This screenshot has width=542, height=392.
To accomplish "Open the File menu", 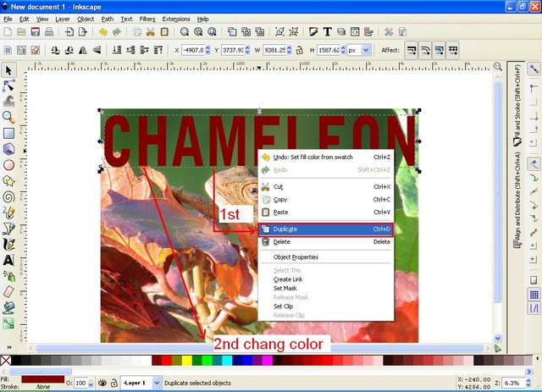I will coord(8,19).
